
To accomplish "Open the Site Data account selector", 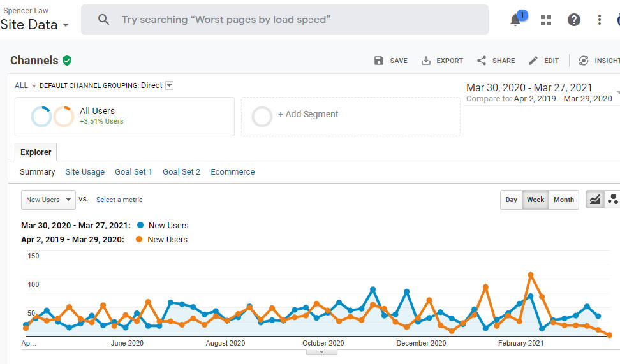I will click(x=35, y=25).
